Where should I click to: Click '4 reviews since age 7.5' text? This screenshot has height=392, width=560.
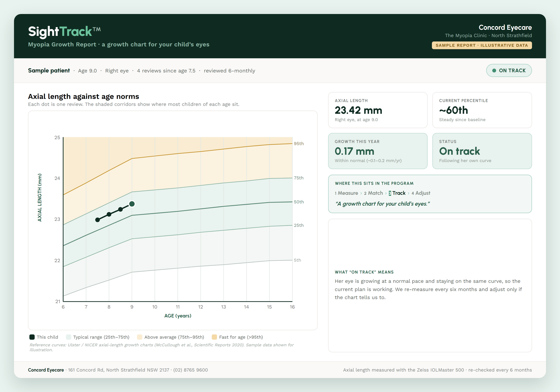(166, 71)
